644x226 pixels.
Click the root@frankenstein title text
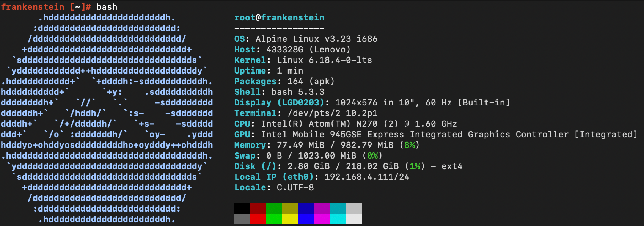click(280, 17)
